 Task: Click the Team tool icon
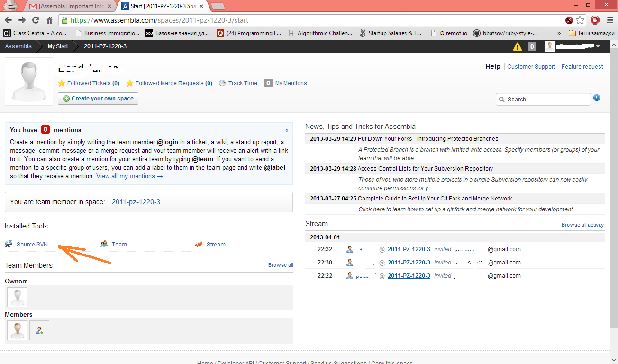pos(104,245)
